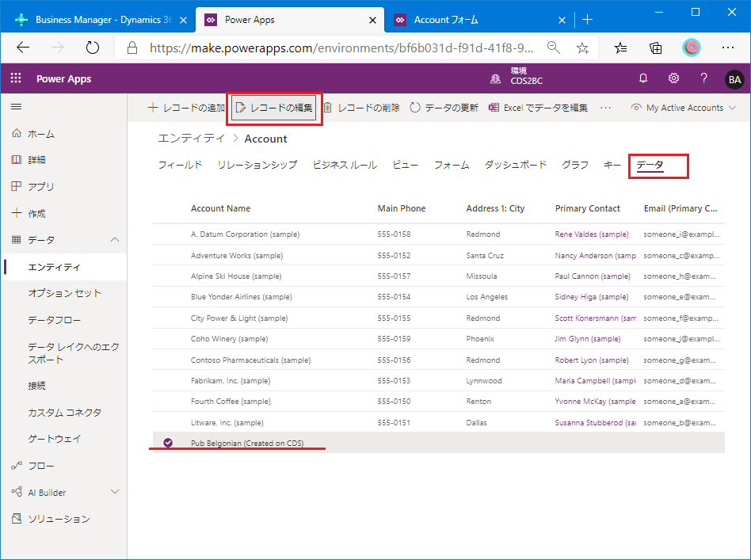Click レコードの削除 to delete record

(361, 108)
